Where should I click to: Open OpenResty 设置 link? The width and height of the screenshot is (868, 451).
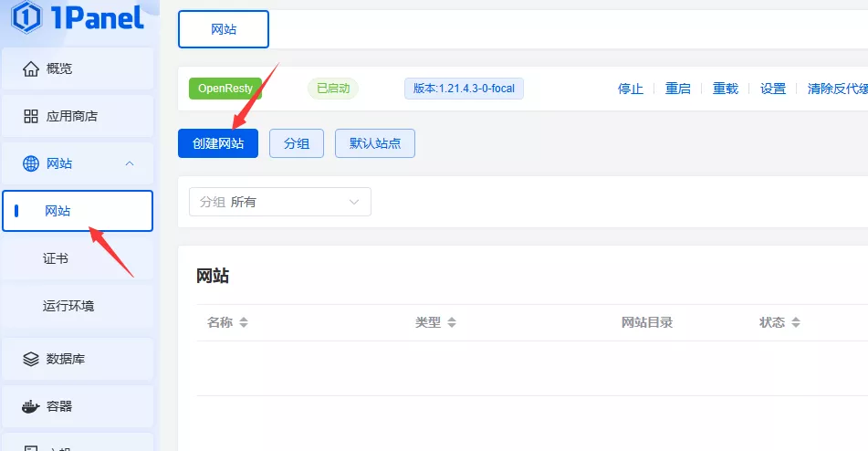[x=773, y=89]
